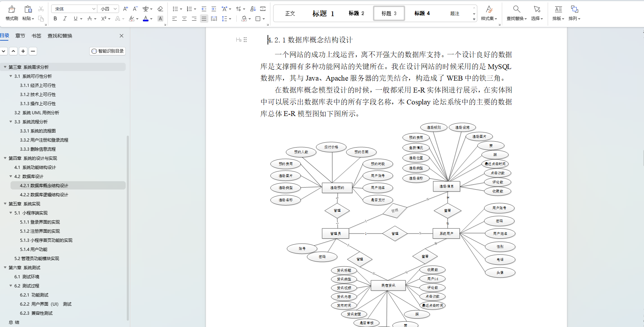Viewport: 644px width, 327px height.
Task: Cut text using the scissors icon
Action: (41, 9)
